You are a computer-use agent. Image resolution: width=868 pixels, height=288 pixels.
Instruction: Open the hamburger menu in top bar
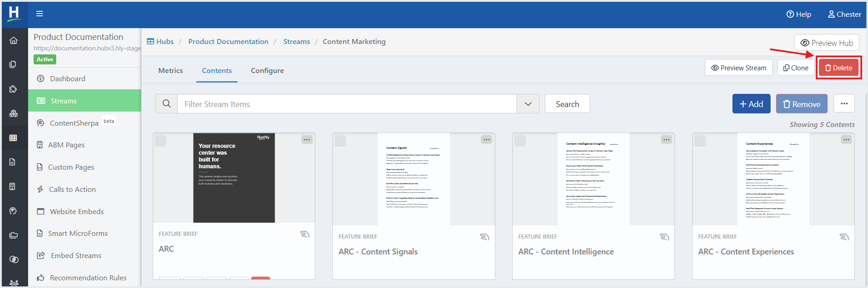(40, 14)
